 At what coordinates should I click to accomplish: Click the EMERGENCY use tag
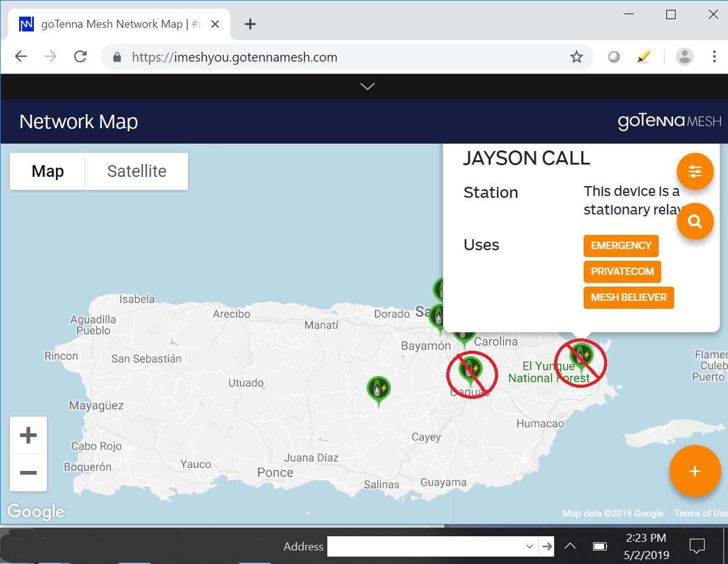click(x=621, y=245)
